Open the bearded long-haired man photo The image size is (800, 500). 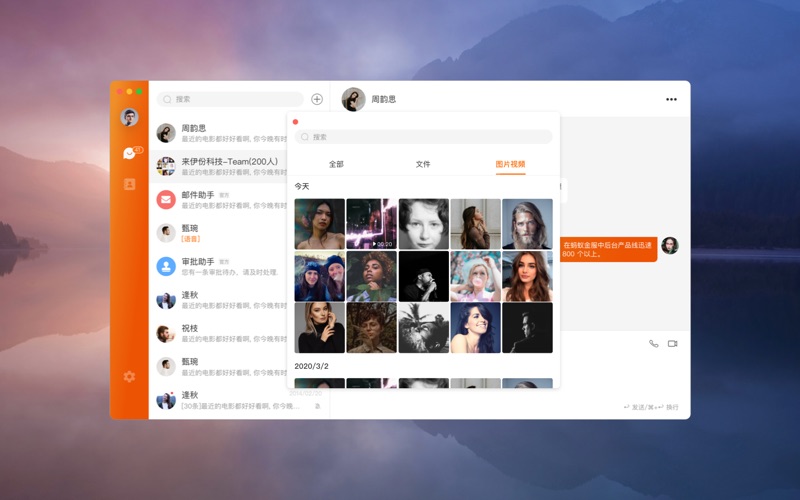pos(527,224)
